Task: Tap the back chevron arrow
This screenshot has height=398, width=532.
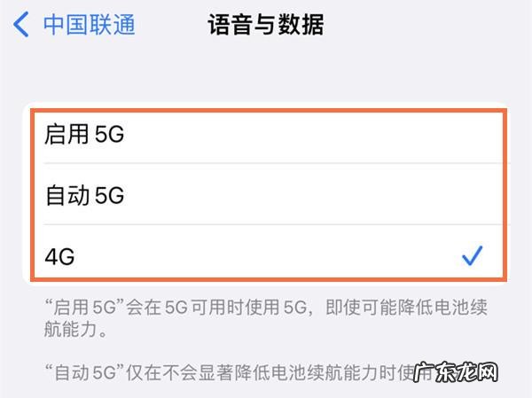Action: [x=22, y=24]
